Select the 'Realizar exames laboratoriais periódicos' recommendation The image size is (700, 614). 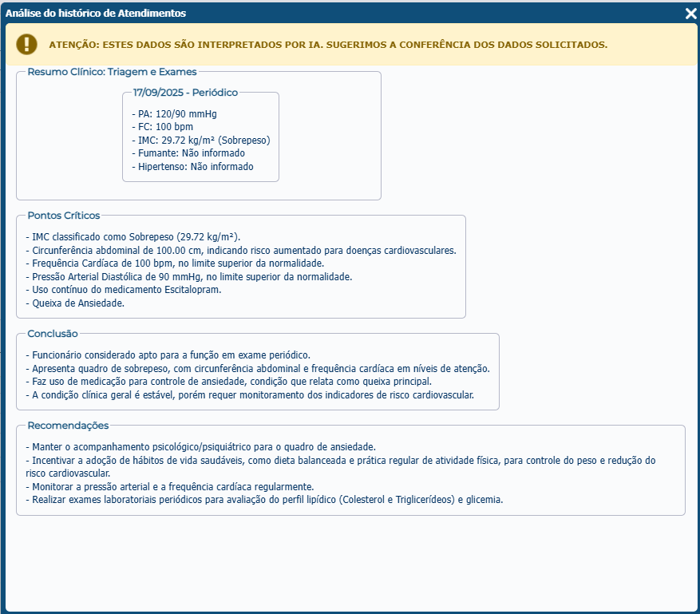point(264,500)
